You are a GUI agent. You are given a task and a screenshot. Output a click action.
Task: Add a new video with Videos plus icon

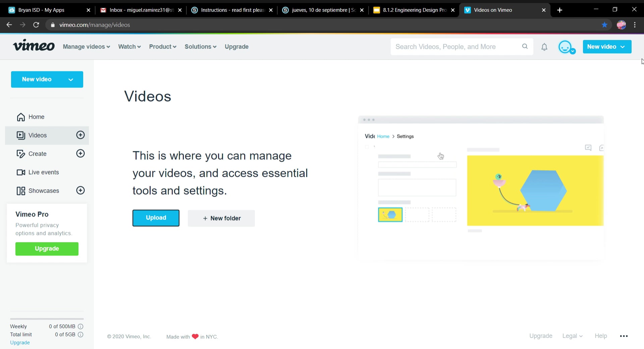tap(80, 135)
